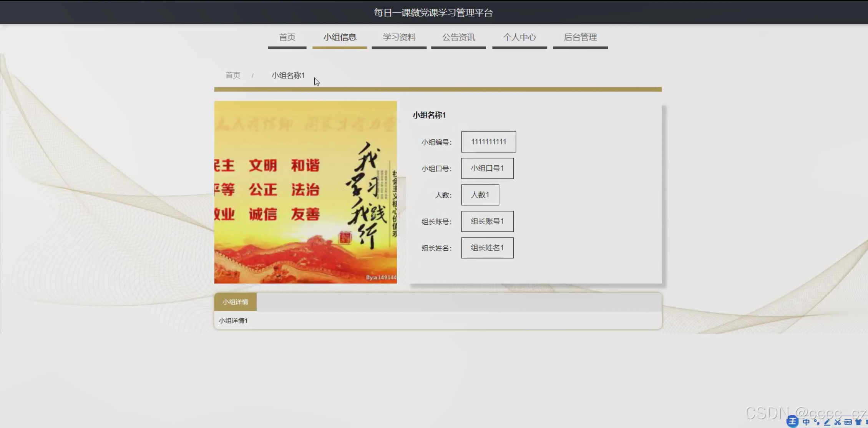Open the 首页 navigation tab
This screenshot has height=428, width=868.
coord(287,37)
